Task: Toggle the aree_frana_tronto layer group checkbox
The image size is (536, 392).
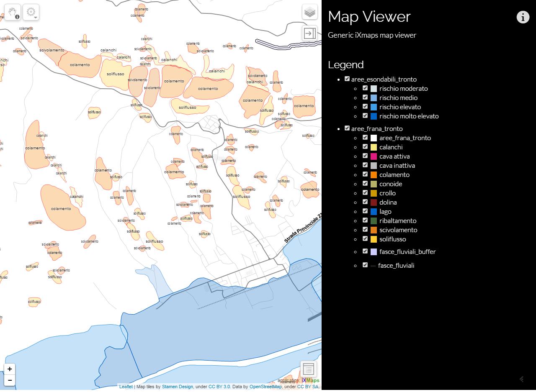Action: tap(347, 128)
